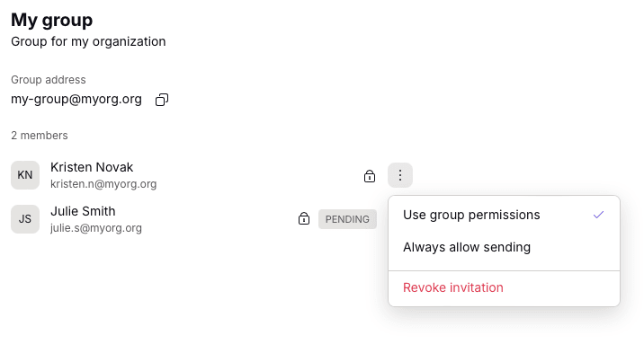Screen dimensions: 644x353
Task: Click the My group heading
Action: point(52,20)
